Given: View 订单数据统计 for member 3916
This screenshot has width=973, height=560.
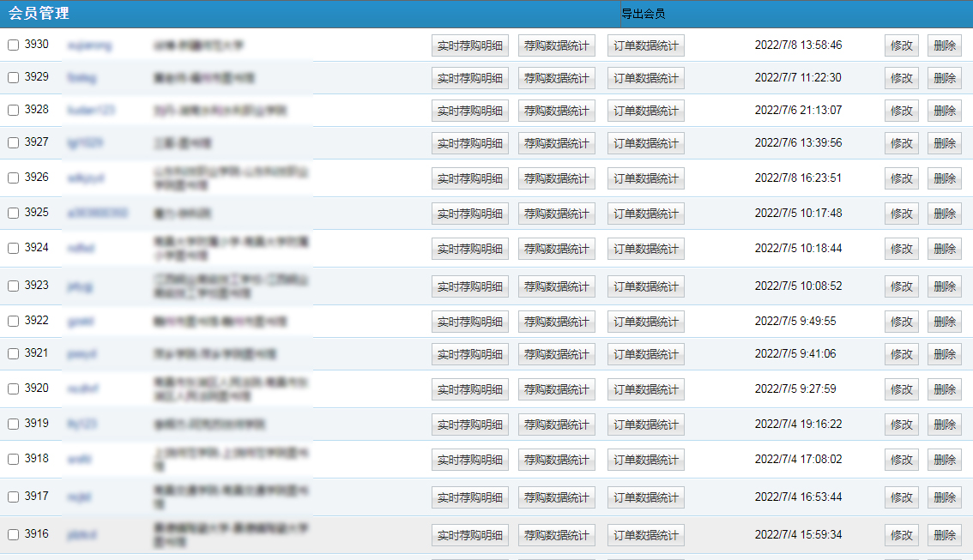Looking at the screenshot, I should (645, 535).
